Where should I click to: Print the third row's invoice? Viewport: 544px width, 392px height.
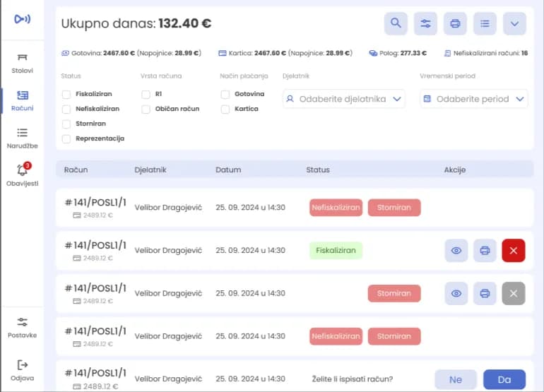click(485, 294)
